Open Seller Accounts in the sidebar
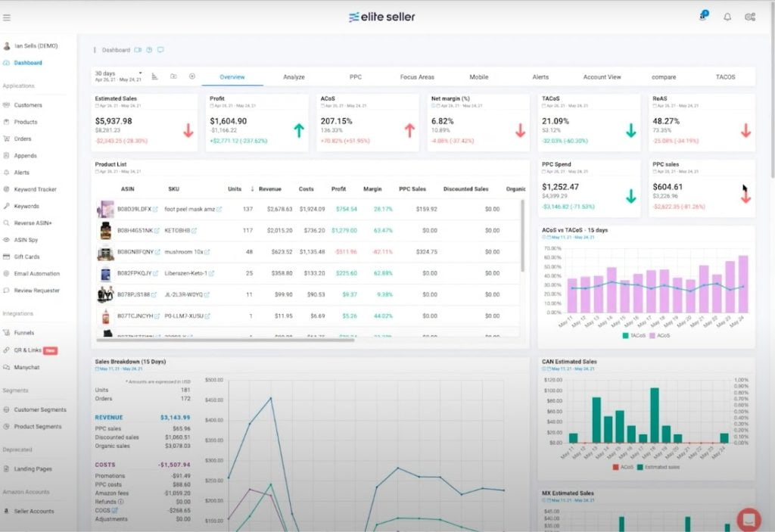Image resolution: width=775 pixels, height=532 pixels. 33,512
